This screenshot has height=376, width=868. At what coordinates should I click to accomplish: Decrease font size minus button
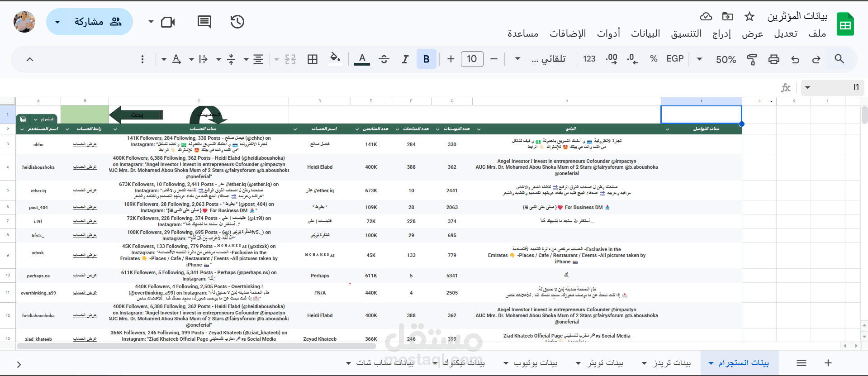[x=494, y=59]
